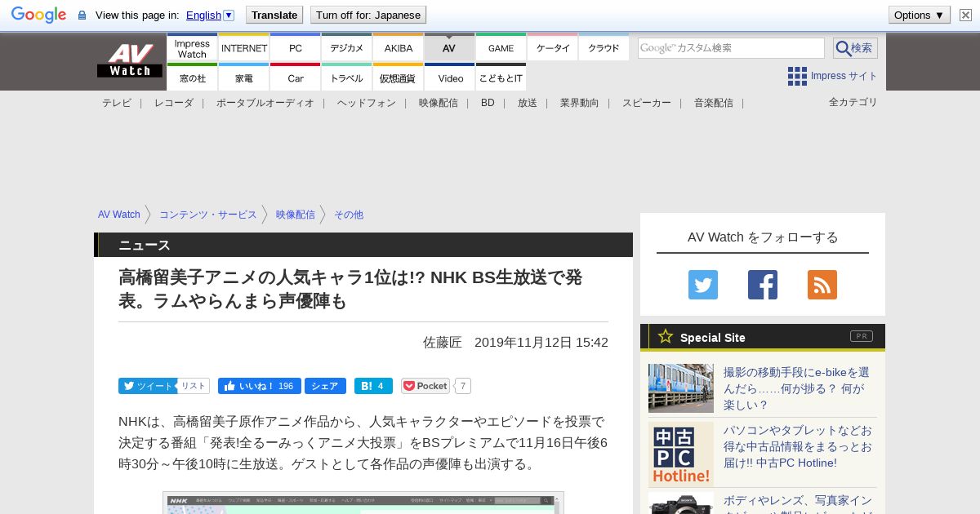This screenshot has width=980, height=514.
Task: Open the スピーカー category
Action: click(x=647, y=103)
